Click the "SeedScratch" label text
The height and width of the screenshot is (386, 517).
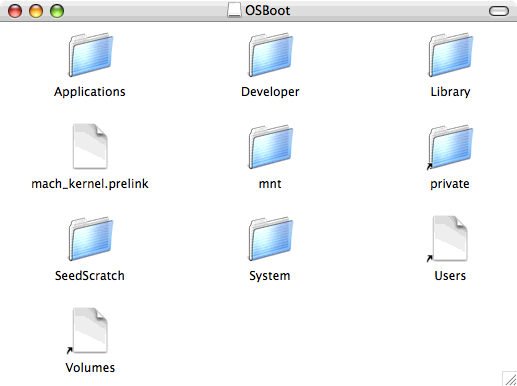pos(90,276)
